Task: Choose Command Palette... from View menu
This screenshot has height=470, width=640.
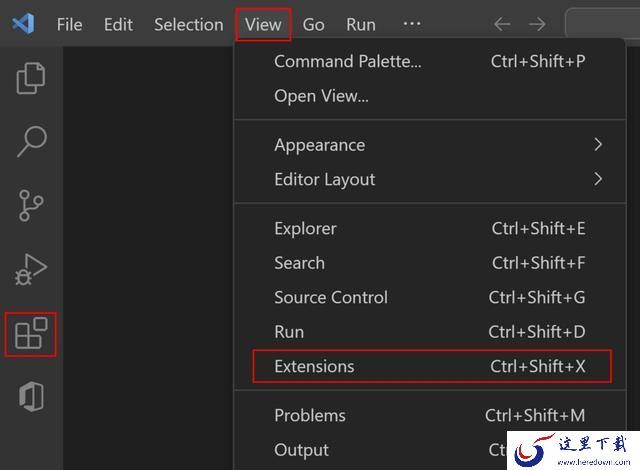Action: [x=431, y=61]
